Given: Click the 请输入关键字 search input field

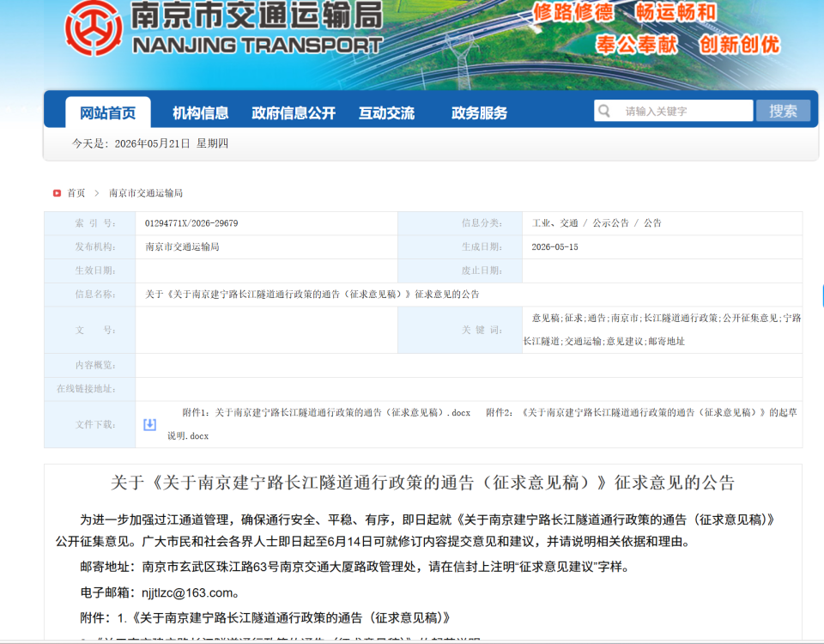Looking at the screenshot, I should [x=673, y=111].
